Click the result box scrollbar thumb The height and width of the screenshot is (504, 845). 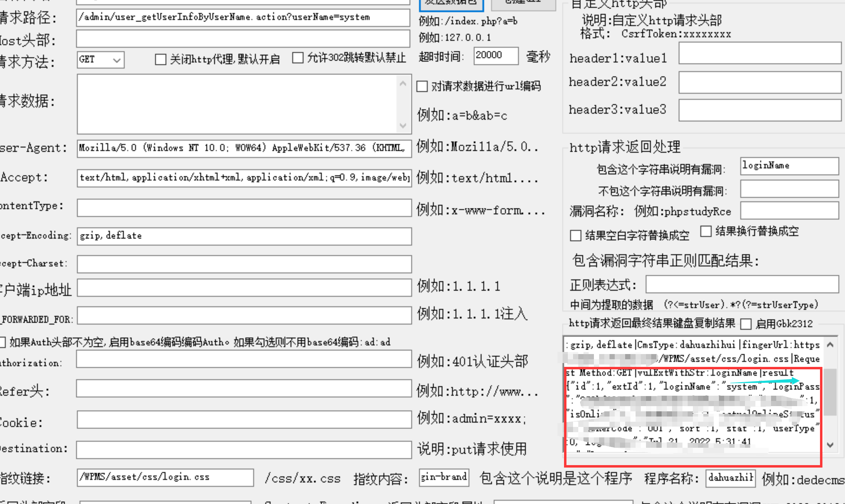click(830, 392)
